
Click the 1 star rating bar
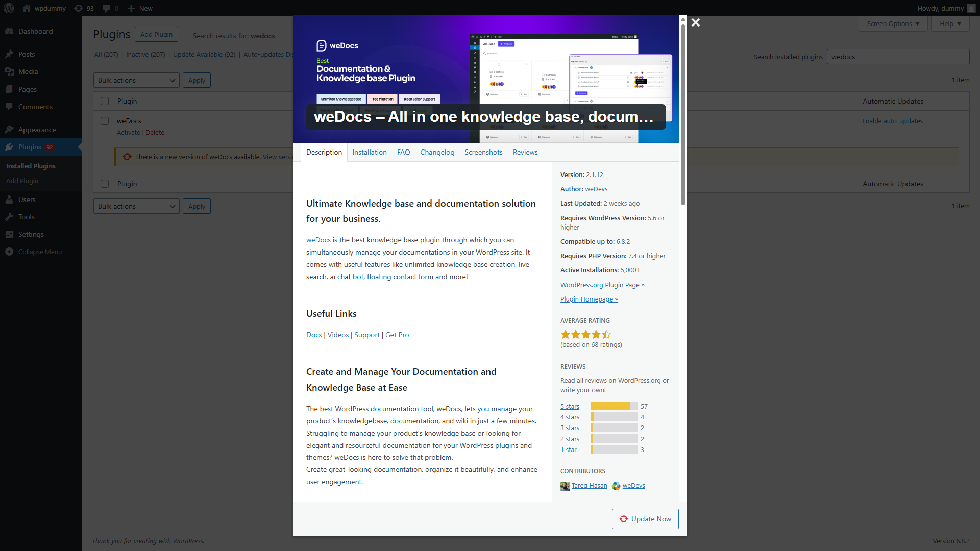[614, 449]
